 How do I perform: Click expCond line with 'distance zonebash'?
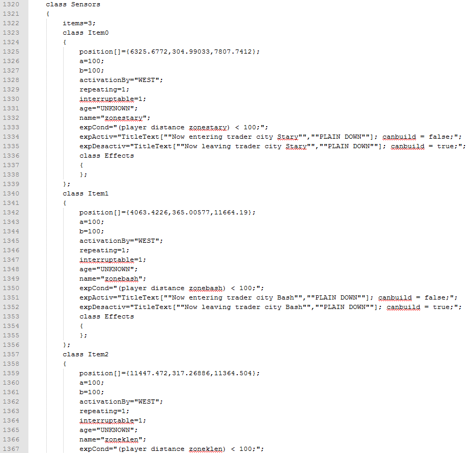click(x=171, y=288)
